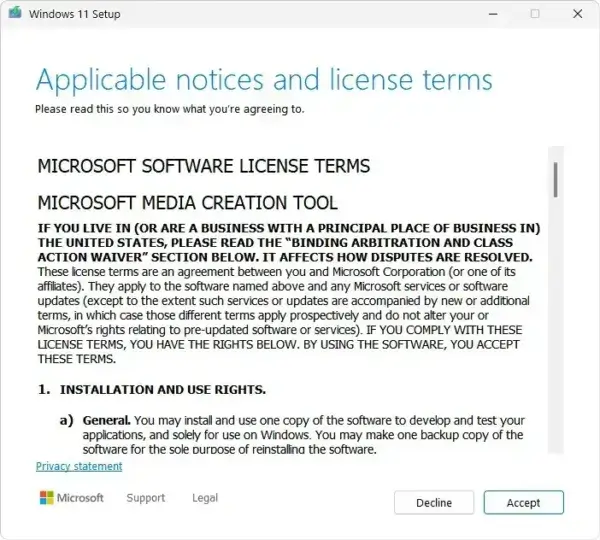
Task: Close the Windows 11 Setup window
Action: click(x=577, y=14)
